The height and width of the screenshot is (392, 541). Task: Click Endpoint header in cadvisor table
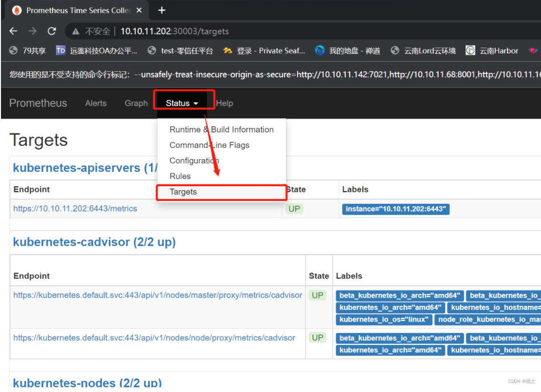[x=31, y=276]
